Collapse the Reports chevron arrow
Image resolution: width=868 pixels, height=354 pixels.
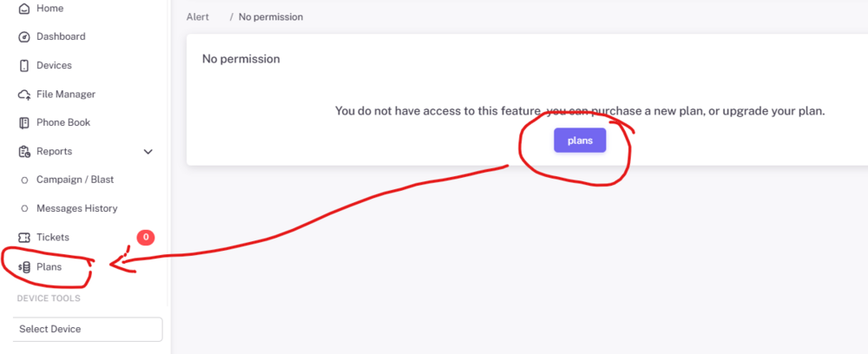coord(148,152)
